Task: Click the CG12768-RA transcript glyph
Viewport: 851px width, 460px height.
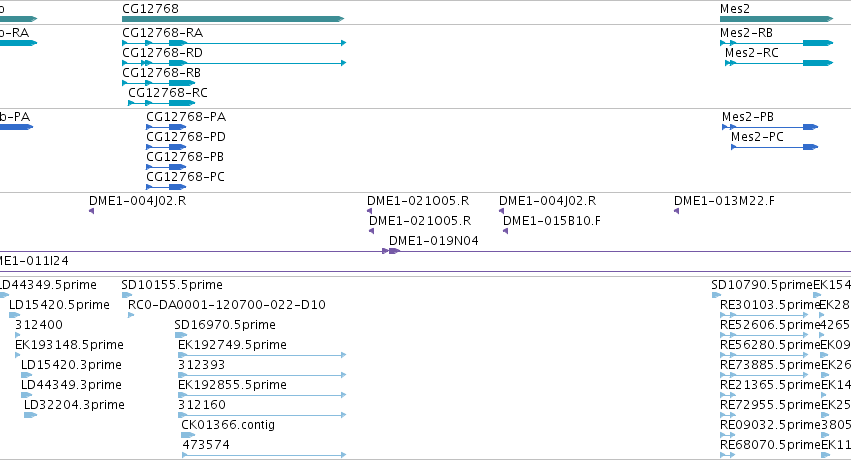Action: (234, 43)
